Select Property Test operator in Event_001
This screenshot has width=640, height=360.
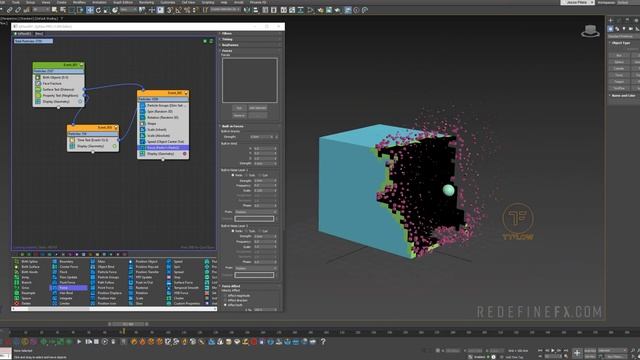click(58, 96)
